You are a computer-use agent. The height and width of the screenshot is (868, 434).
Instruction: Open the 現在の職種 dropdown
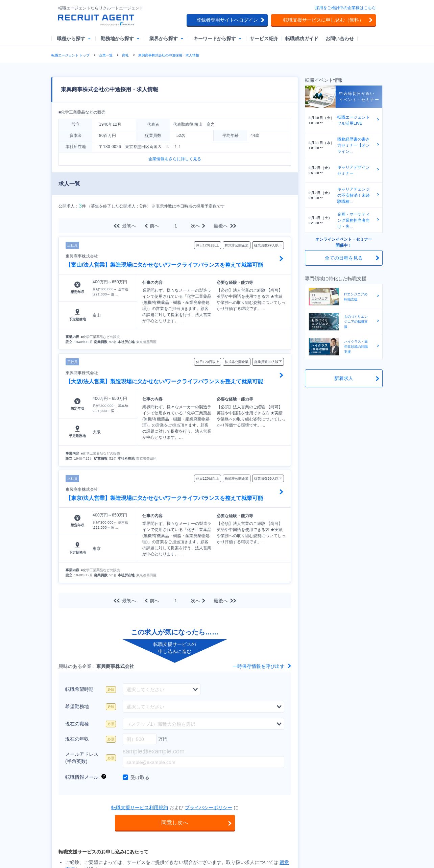point(203,724)
